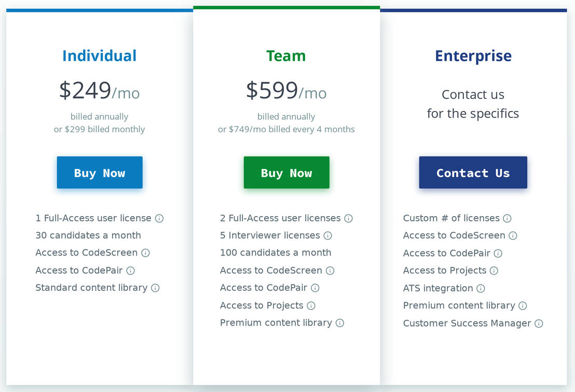Click info icon next to Customer Success Manager
The width and height of the screenshot is (575, 392).
[x=539, y=323]
